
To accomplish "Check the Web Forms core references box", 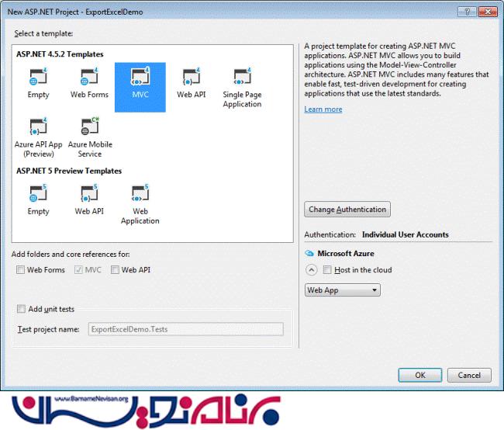I will [20, 269].
